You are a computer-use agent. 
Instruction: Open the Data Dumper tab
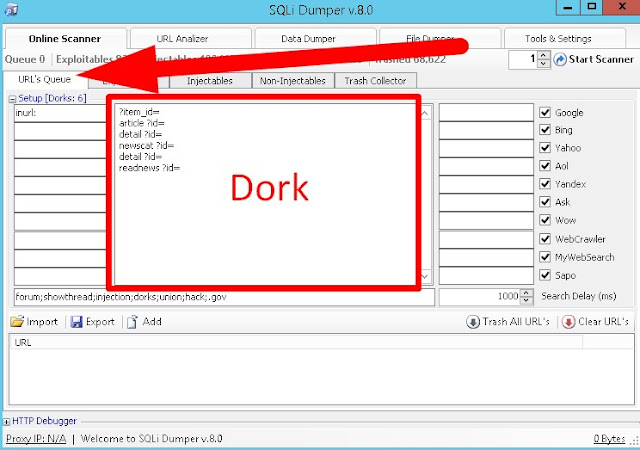(x=315, y=39)
